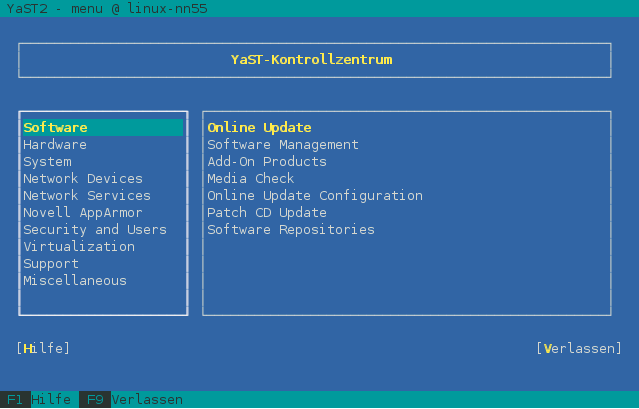Start the Media Check module
Viewport: 639px width, 409px height.
click(251, 178)
